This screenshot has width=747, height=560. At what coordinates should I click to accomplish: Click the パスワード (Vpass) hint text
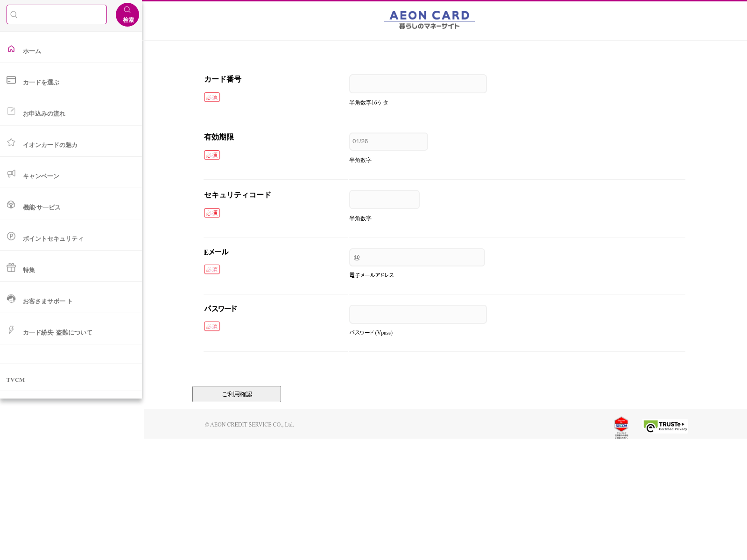click(371, 333)
